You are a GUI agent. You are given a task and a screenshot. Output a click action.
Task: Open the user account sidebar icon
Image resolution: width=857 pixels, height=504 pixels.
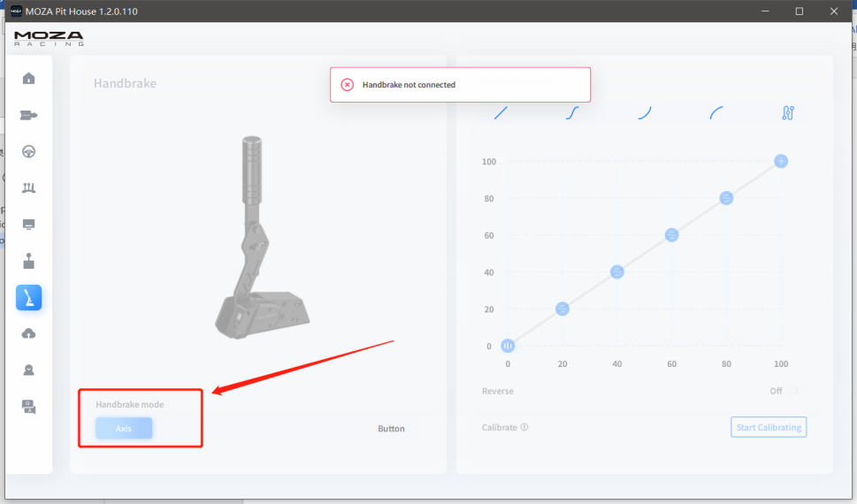click(x=28, y=370)
